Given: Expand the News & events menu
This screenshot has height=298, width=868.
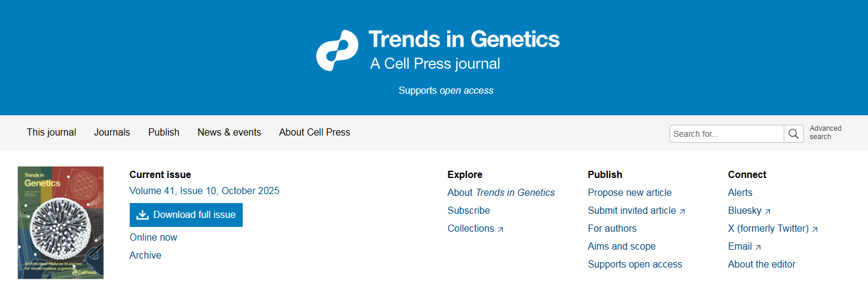Looking at the screenshot, I should coord(229,133).
